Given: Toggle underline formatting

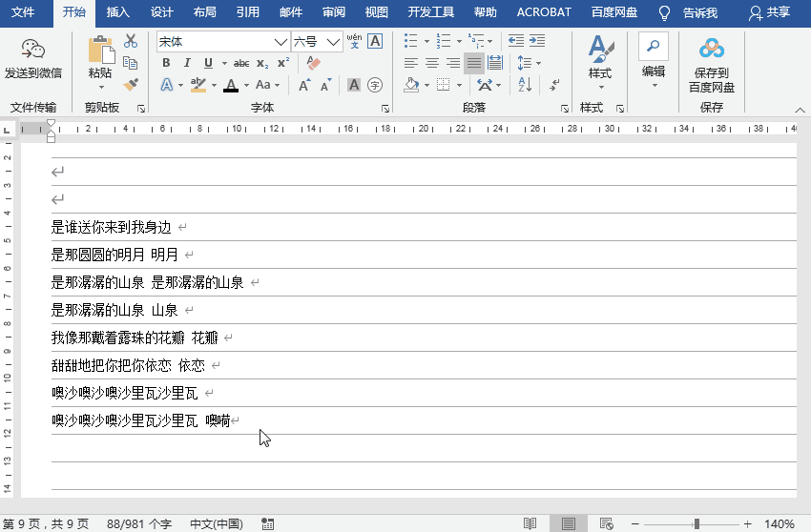Looking at the screenshot, I should click(208, 63).
